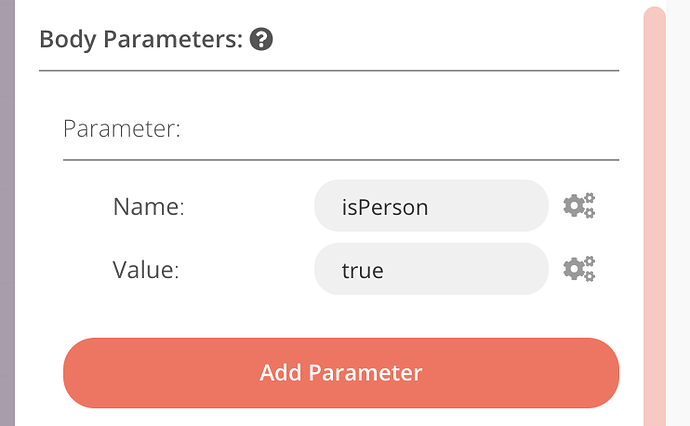
Task: Click the empty end of the Value field
Action: click(x=466, y=269)
